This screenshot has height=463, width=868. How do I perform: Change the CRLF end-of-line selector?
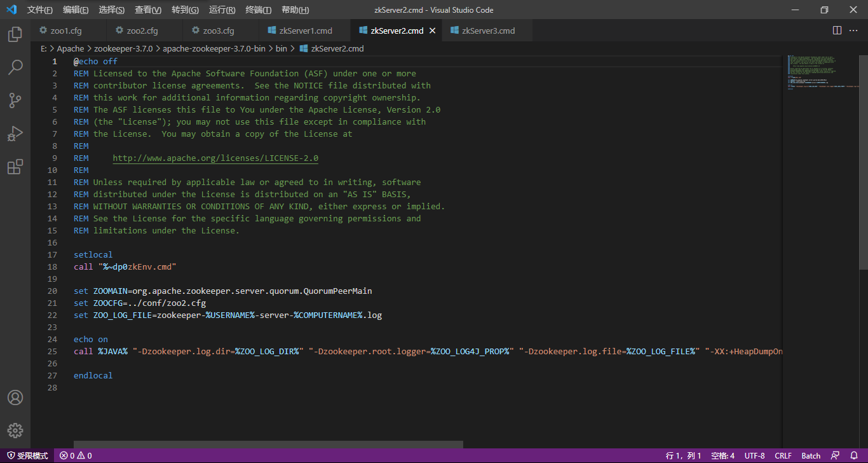tap(783, 455)
